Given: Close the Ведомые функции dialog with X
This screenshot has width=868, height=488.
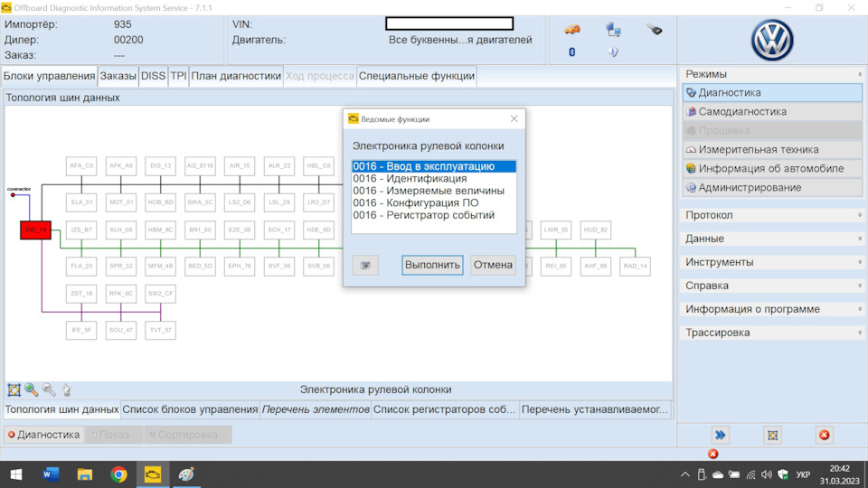Looking at the screenshot, I should [x=514, y=119].
